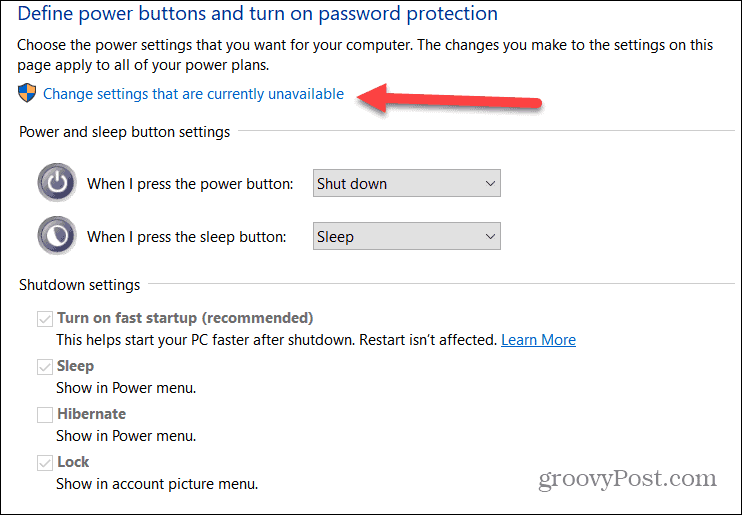Click the 'When I press the power button' label
The image size is (742, 515).
point(190,184)
